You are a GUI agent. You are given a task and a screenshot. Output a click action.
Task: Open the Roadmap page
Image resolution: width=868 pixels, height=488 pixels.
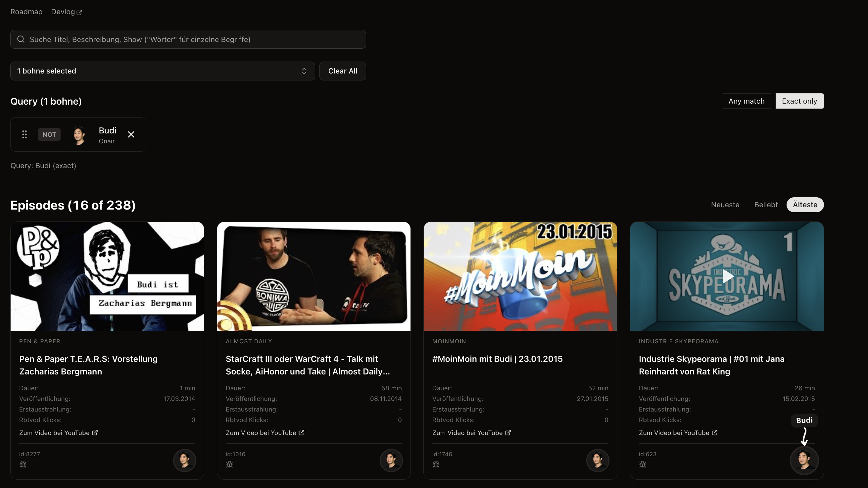(26, 12)
